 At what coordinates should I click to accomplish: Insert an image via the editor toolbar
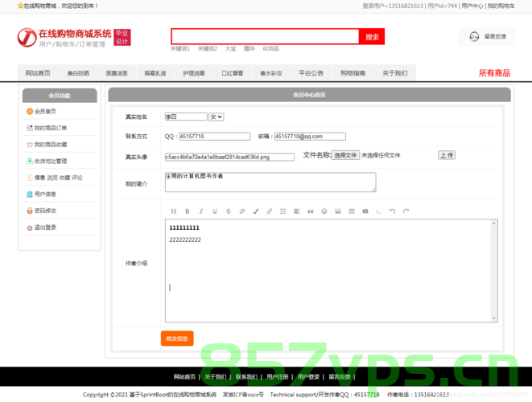(338, 211)
